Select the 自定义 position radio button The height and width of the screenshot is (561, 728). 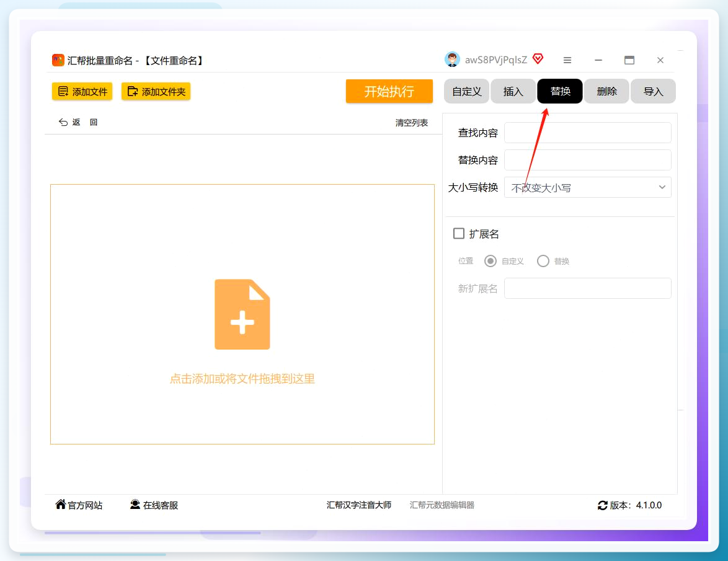[x=491, y=261]
